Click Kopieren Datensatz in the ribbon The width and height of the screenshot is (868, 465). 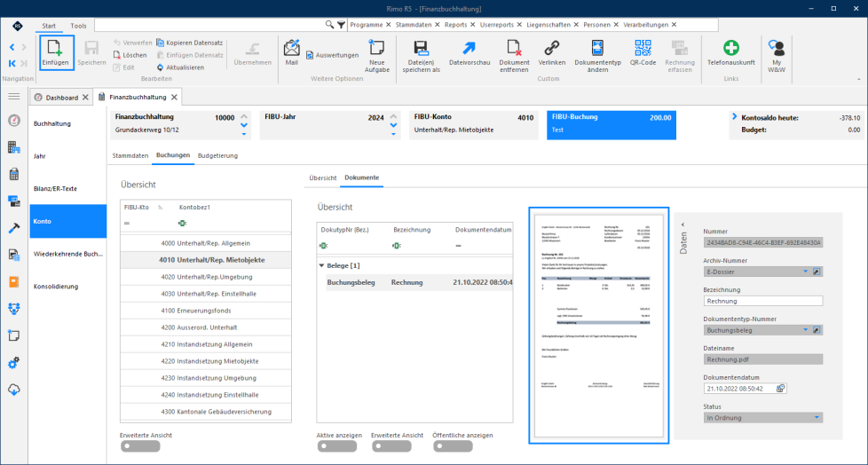190,43
